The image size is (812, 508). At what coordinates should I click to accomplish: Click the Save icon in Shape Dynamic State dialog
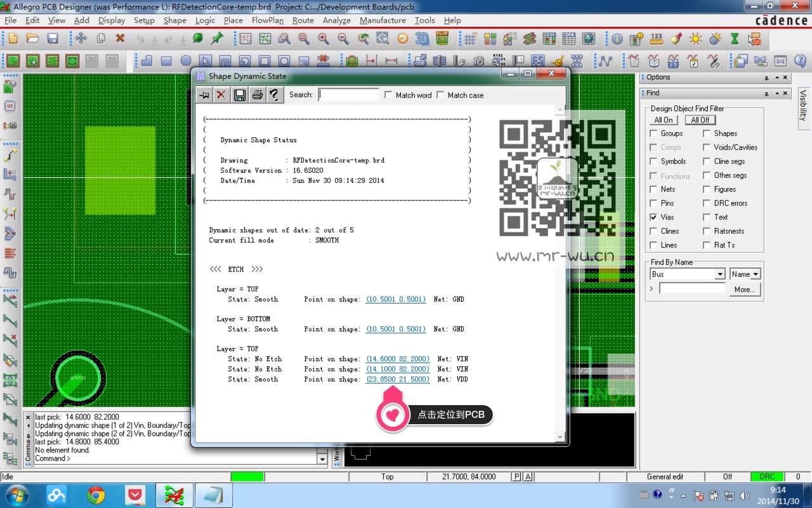coord(240,95)
